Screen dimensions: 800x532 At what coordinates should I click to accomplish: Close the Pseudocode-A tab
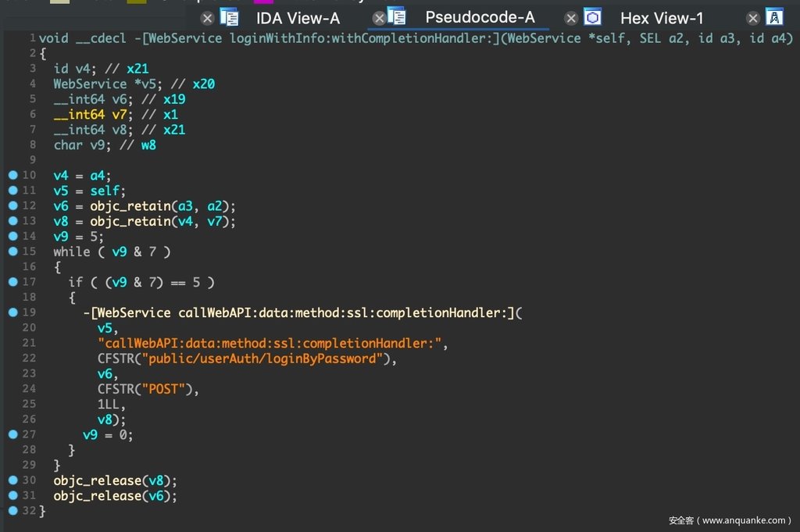[379, 18]
